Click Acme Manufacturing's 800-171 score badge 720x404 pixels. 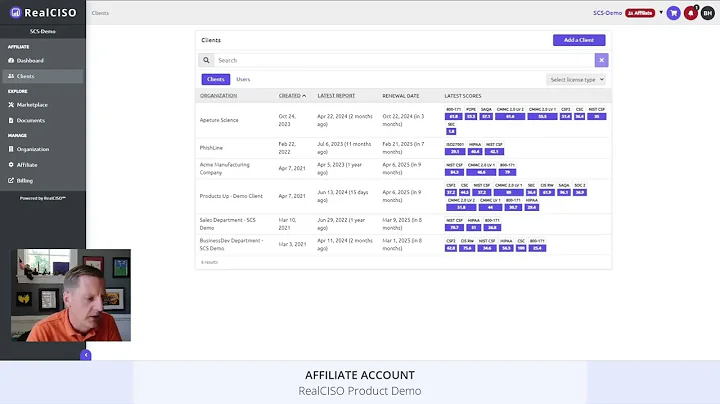coord(507,172)
